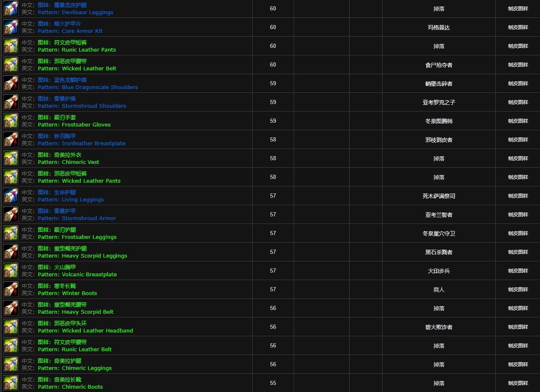Select the 冬泉图腾师 source cell

coord(439,121)
